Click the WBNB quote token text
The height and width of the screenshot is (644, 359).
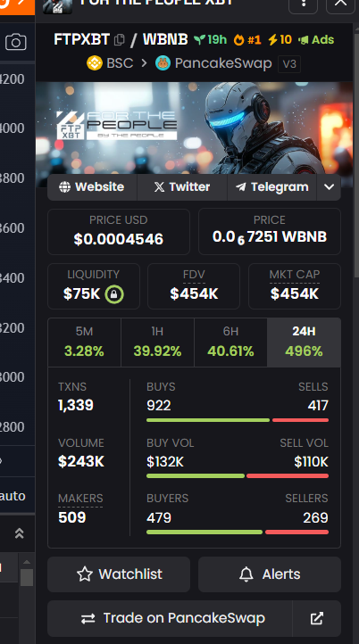click(x=165, y=40)
